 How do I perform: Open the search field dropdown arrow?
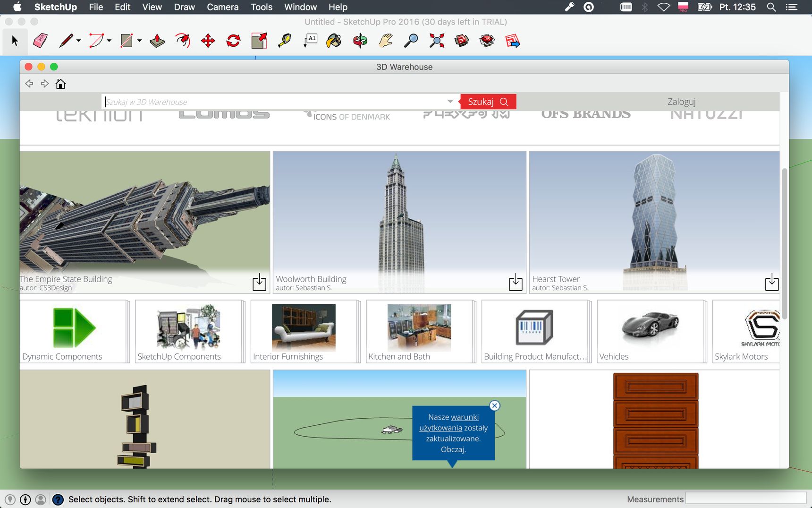pyautogui.click(x=450, y=102)
